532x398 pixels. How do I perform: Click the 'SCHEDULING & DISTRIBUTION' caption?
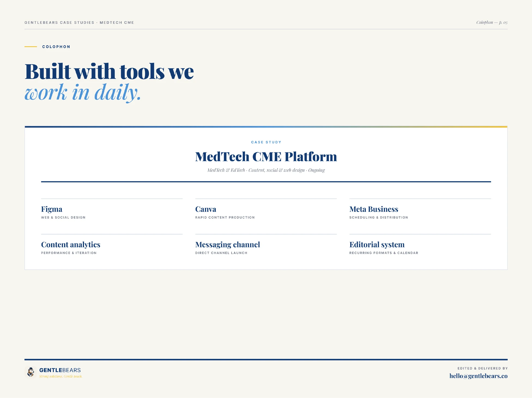tap(379, 218)
